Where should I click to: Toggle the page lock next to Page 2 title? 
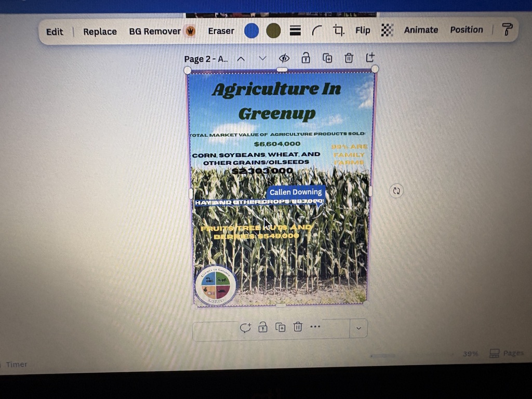point(305,58)
